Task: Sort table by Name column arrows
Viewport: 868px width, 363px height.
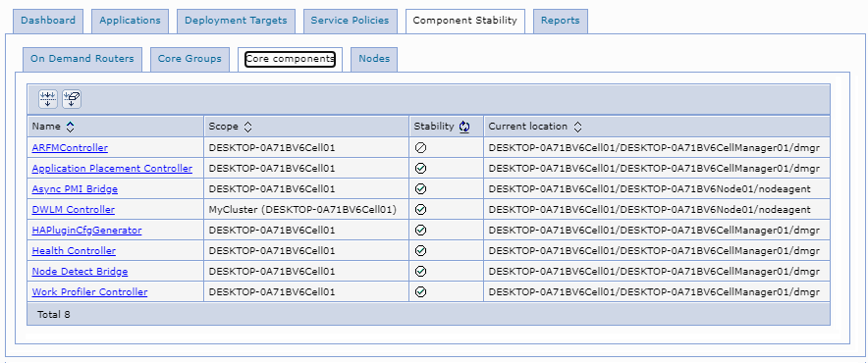Action: 70,127
